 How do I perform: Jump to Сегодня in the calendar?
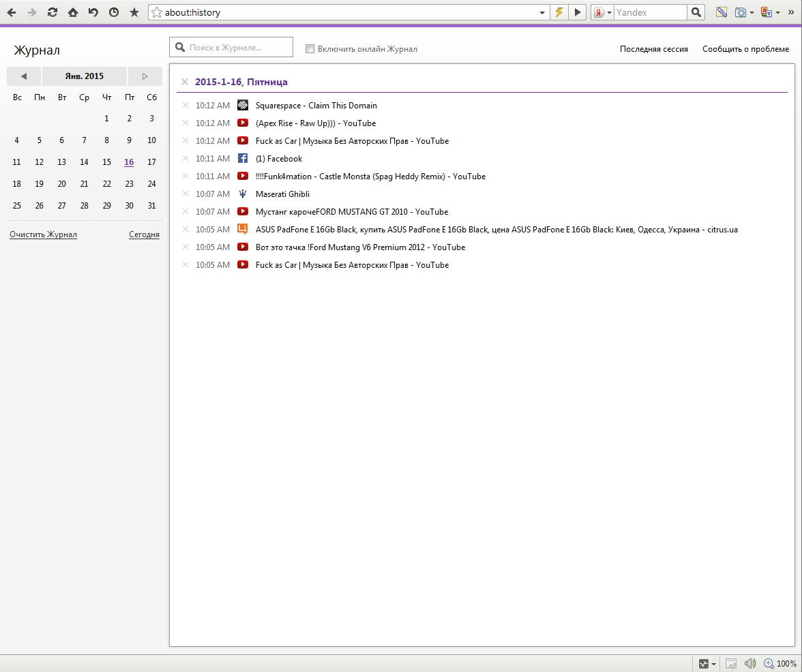145,234
